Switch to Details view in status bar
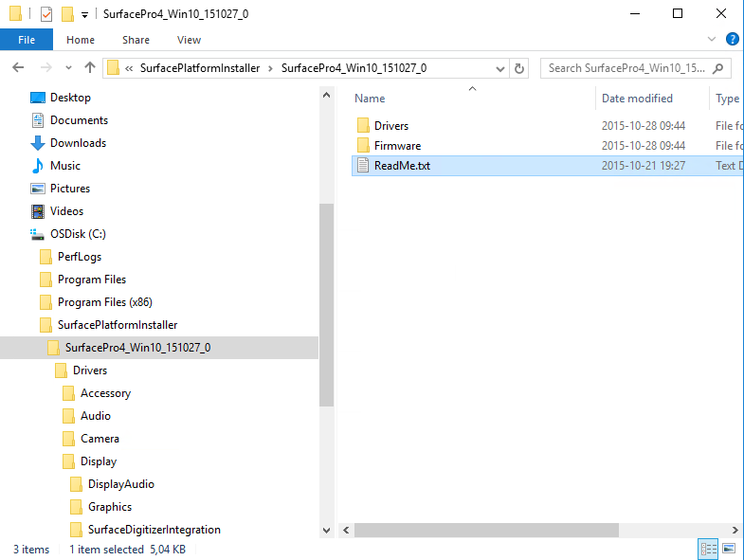Screen dimensions: 744x560 [708, 549]
